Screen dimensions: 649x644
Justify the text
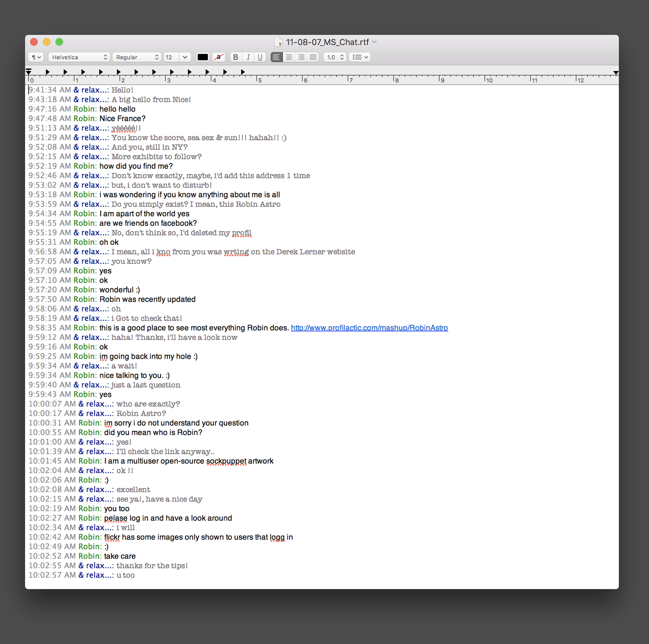313,57
